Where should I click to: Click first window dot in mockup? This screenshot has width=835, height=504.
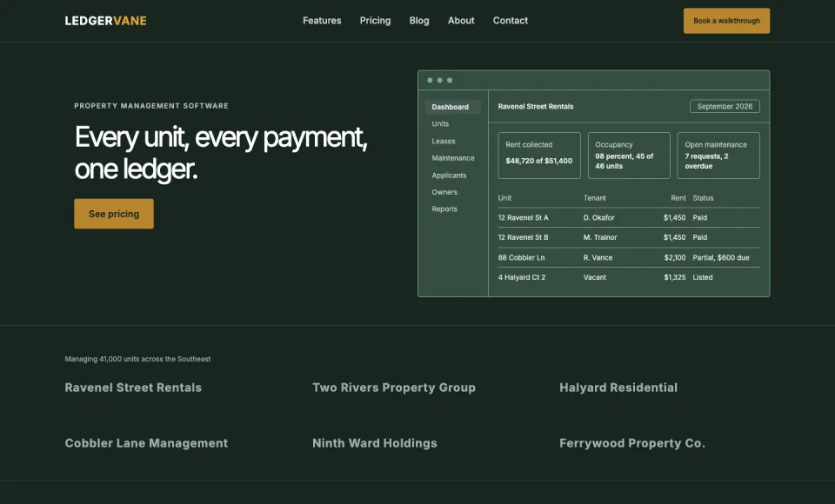click(x=430, y=80)
